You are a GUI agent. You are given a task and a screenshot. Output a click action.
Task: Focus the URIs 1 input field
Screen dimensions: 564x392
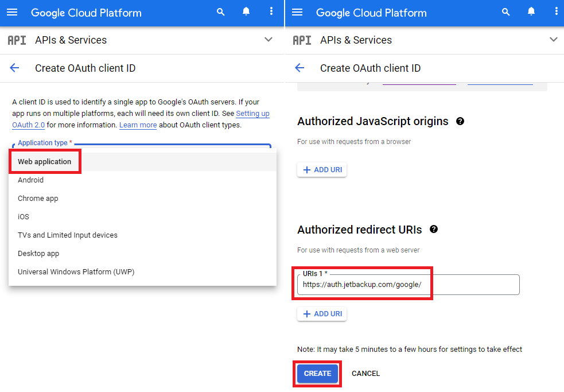(409, 285)
